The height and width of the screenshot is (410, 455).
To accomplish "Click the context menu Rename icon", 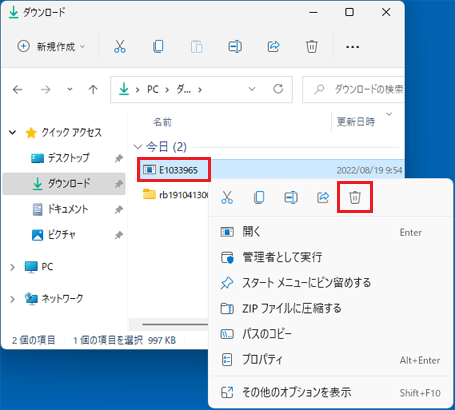I will click(x=291, y=197).
